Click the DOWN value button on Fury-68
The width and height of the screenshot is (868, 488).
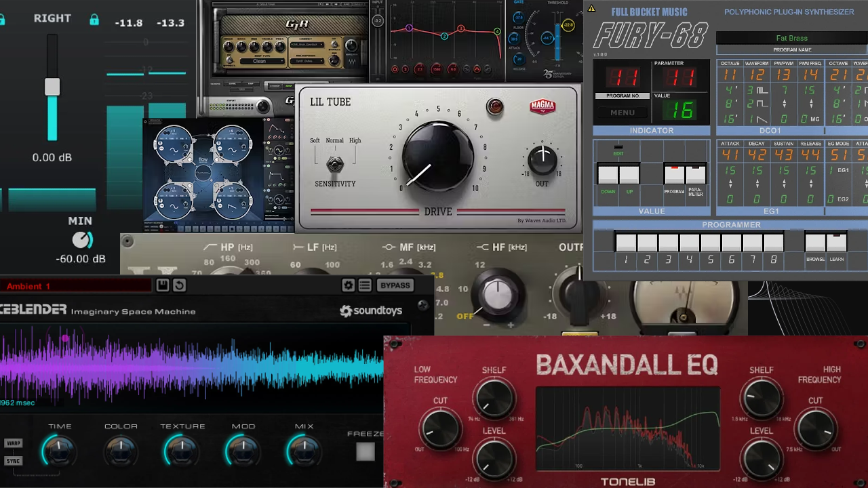click(x=608, y=175)
